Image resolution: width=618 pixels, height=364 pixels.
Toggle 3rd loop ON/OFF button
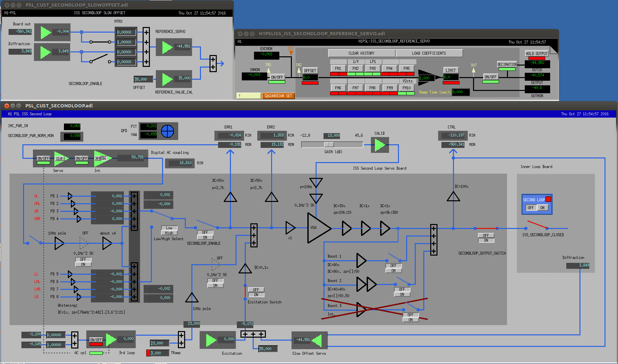pos(96,340)
